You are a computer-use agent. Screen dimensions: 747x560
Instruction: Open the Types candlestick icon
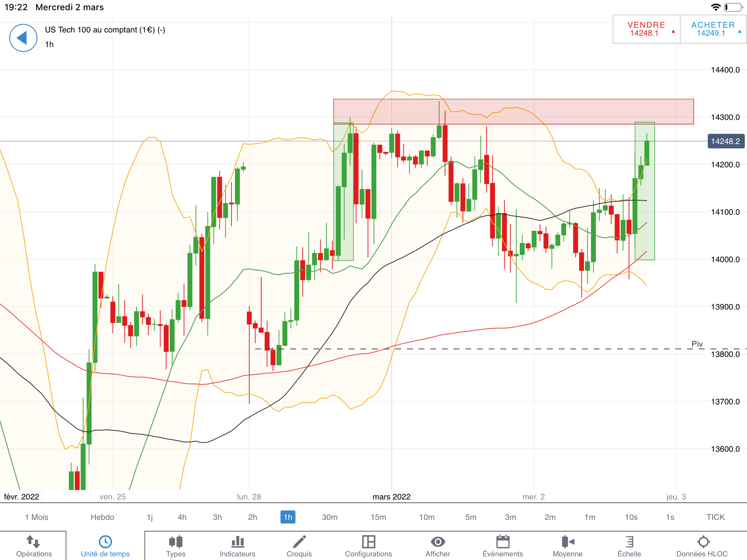pyautogui.click(x=175, y=542)
